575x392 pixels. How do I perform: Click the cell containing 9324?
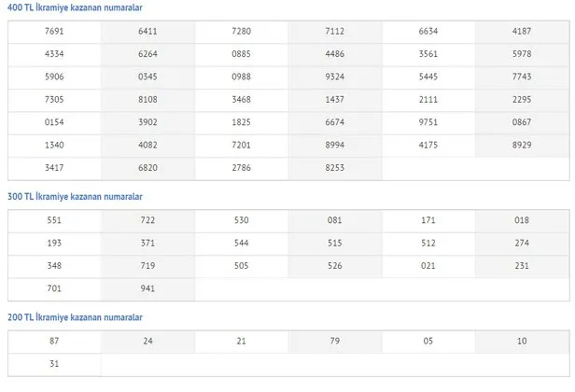click(x=335, y=77)
